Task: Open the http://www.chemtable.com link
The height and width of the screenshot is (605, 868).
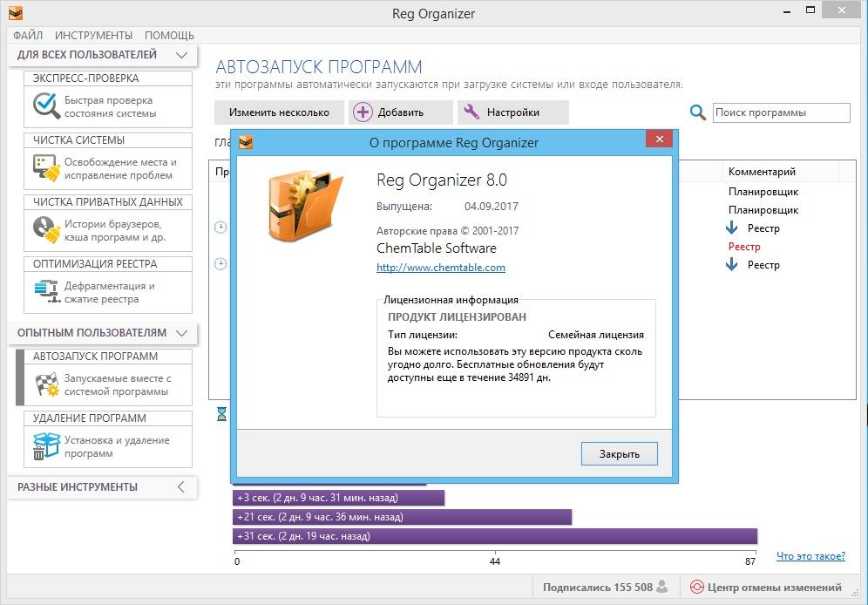Action: coord(441,268)
